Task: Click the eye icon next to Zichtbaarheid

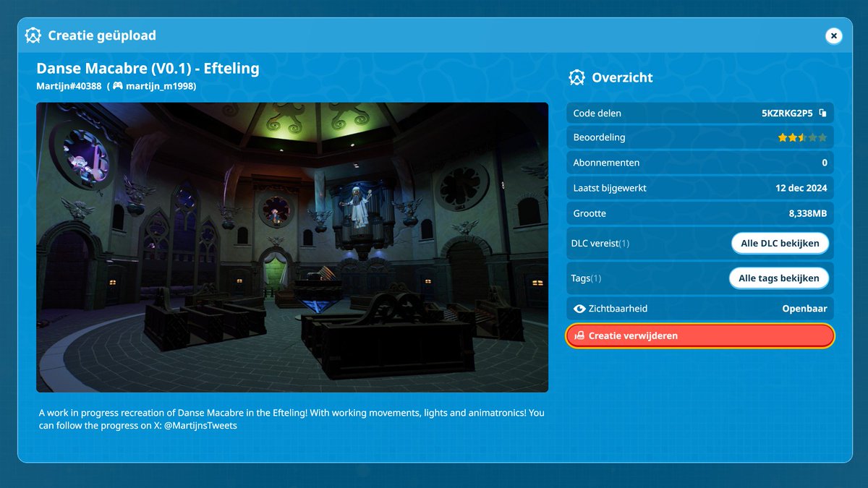Action: (x=579, y=309)
